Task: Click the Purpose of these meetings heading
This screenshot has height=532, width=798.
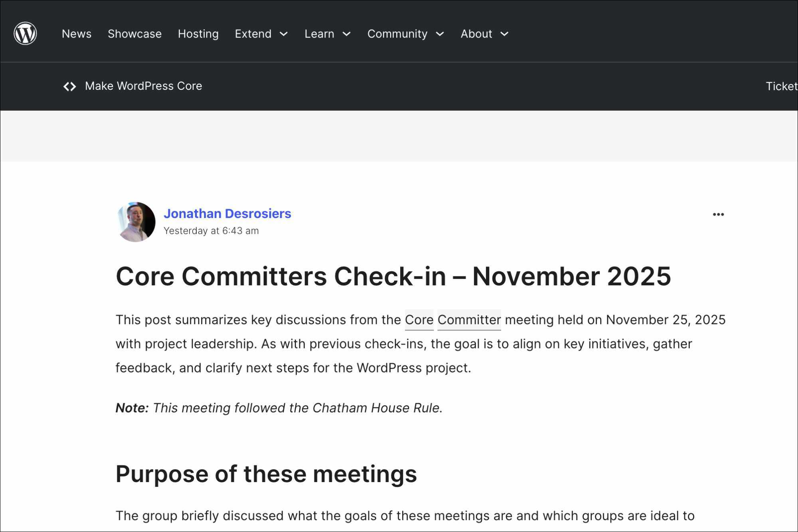Action: 266,474
